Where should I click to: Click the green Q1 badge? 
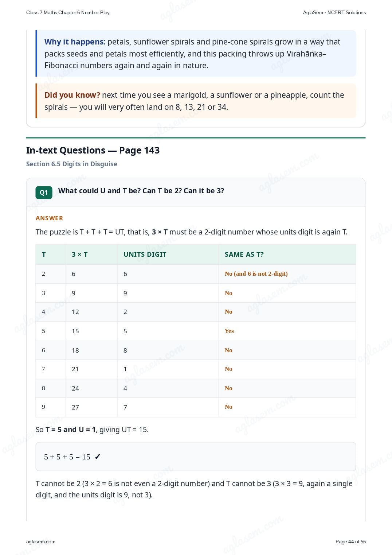(x=44, y=193)
